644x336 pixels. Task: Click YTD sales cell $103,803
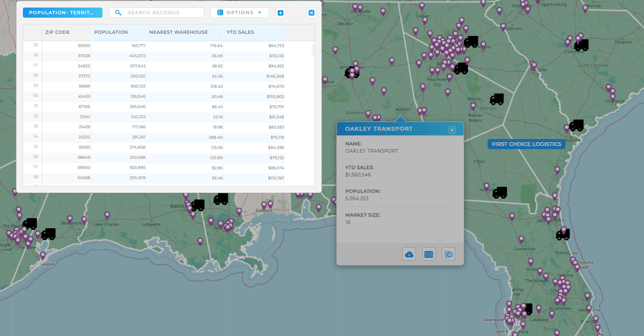tap(275, 96)
